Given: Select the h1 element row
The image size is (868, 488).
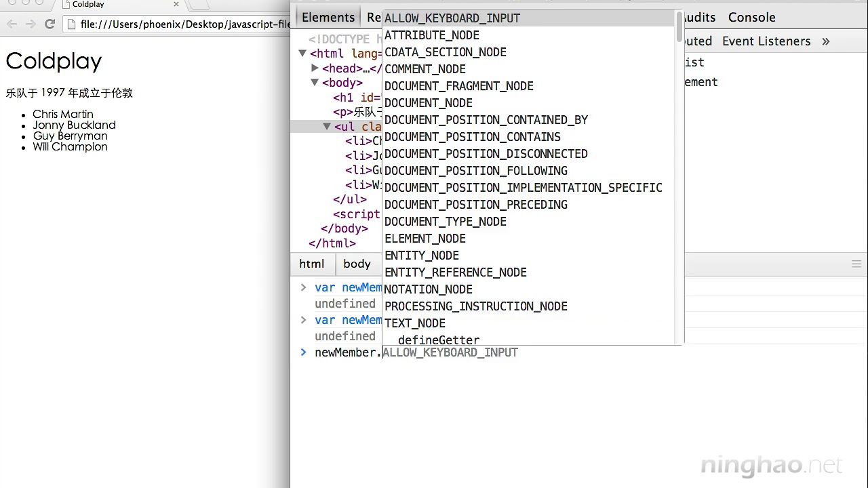Looking at the screenshot, I should tap(357, 98).
